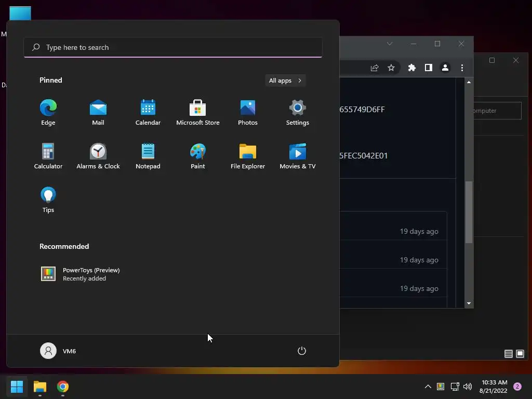
Task: Show hidden system tray icons
Action: (x=428, y=387)
